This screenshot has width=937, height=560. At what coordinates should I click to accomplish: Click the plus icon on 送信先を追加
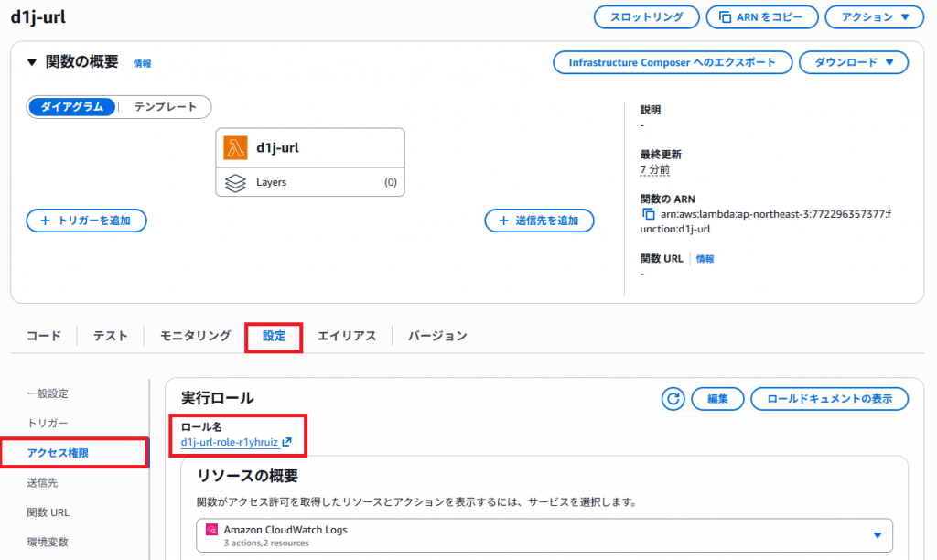(x=502, y=221)
